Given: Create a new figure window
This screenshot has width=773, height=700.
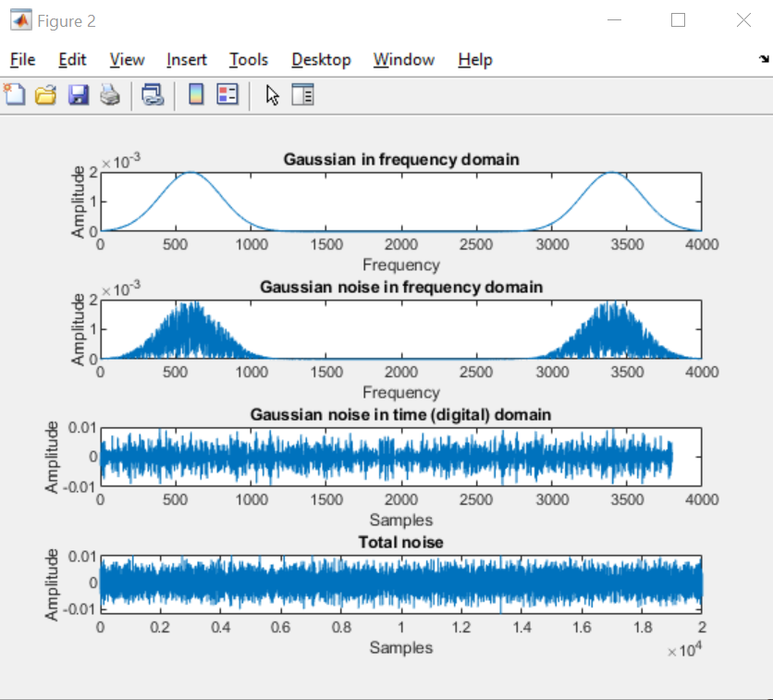Looking at the screenshot, I should pos(15,93).
